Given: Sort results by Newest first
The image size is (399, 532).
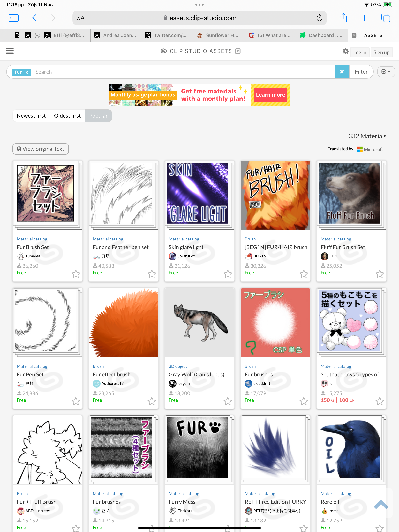Looking at the screenshot, I should point(31,116).
